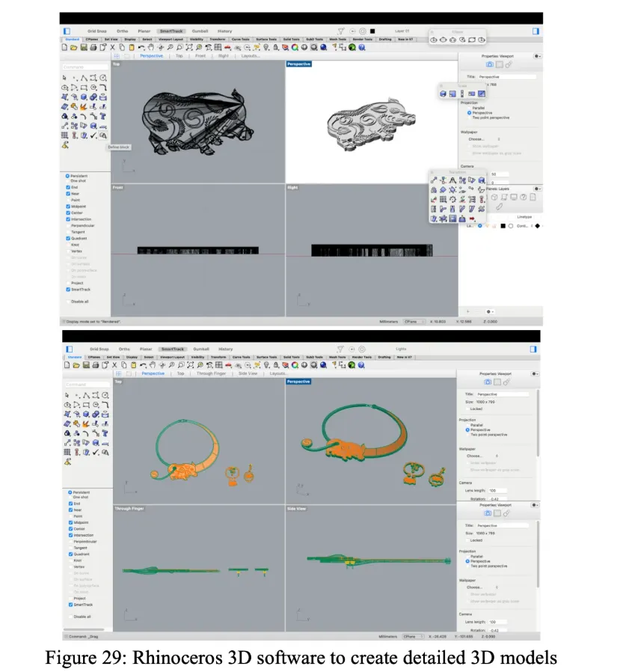Click the black layer color swatch in Layers panel
The height and width of the screenshot is (672, 617).
click(503, 226)
